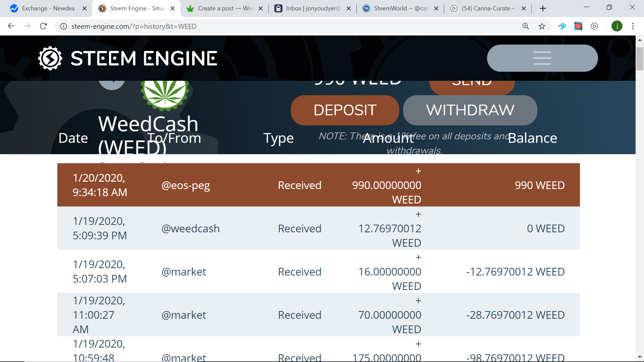Open the hamburger navigation menu
The width and height of the screenshot is (644, 362).
click(542, 58)
